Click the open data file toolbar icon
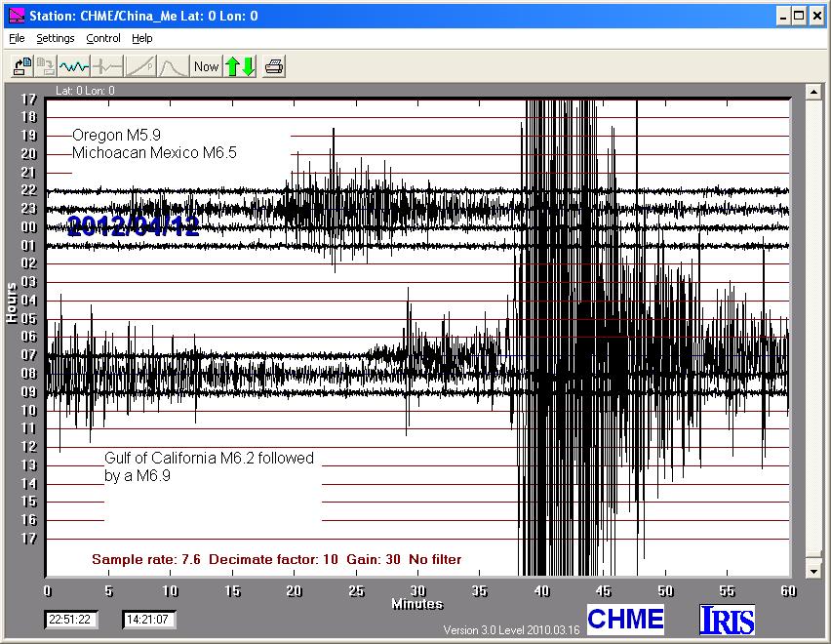 click(x=21, y=66)
